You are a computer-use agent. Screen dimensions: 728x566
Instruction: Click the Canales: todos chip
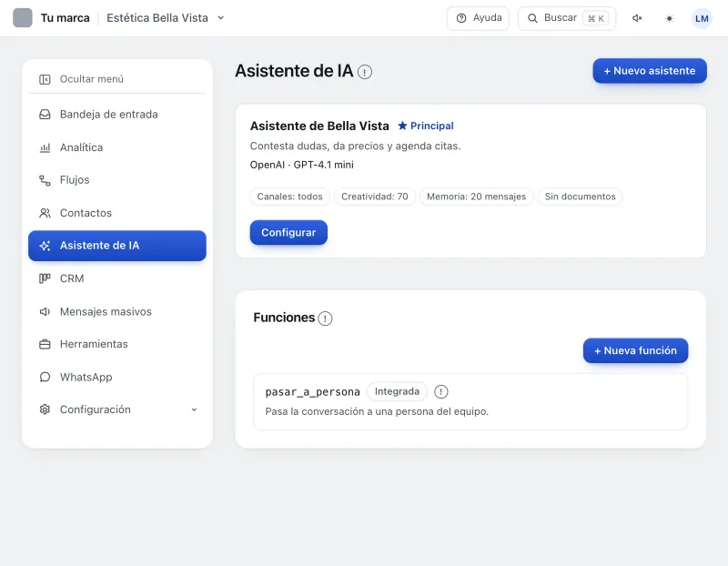point(289,197)
